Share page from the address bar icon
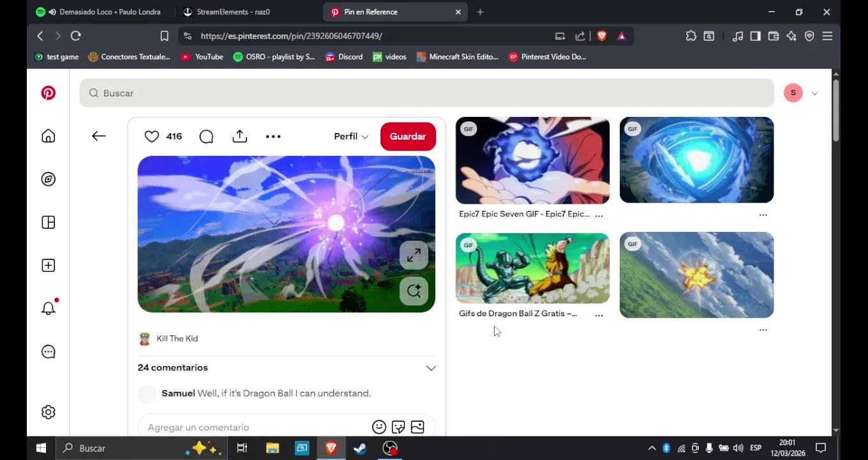 pos(580,36)
